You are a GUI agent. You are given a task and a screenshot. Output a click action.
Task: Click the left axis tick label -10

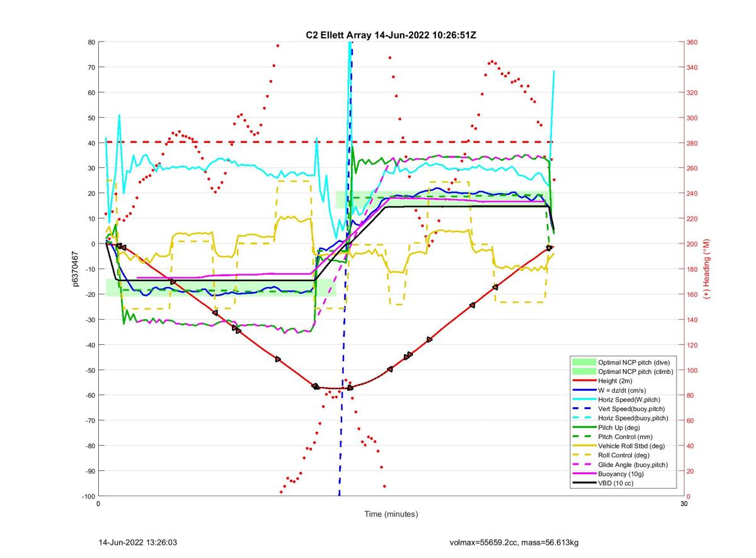(89, 269)
